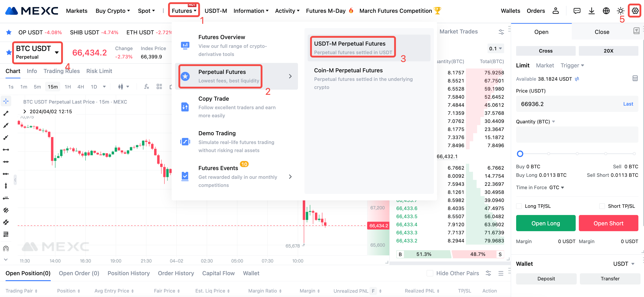This screenshot has width=644, height=297.
Task: Click the Copy Trade icon
Action: [185, 107]
